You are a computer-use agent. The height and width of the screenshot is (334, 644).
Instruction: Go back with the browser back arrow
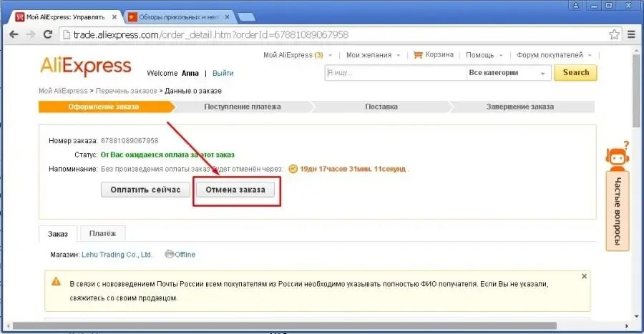[14, 34]
